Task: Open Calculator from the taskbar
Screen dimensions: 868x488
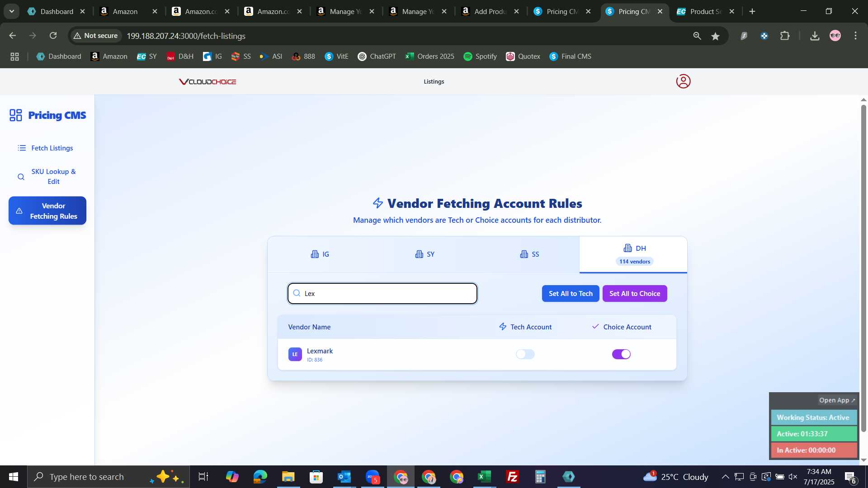Action: pos(540,477)
